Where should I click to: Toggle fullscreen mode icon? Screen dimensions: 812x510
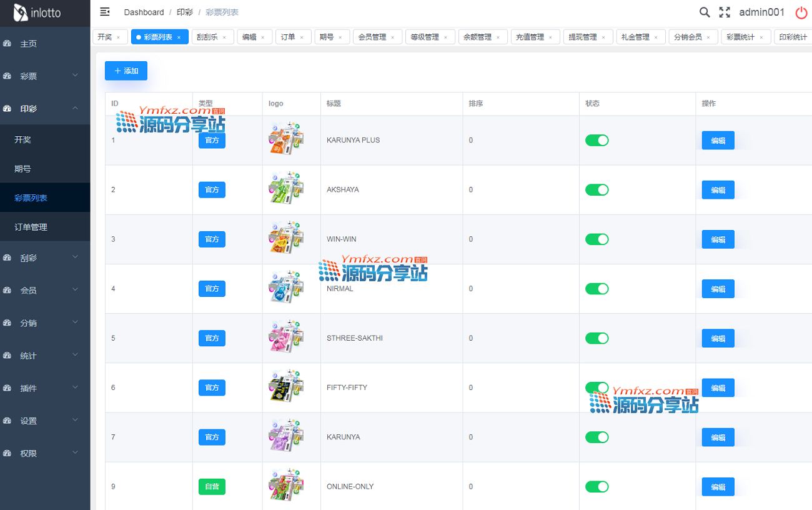(x=725, y=12)
